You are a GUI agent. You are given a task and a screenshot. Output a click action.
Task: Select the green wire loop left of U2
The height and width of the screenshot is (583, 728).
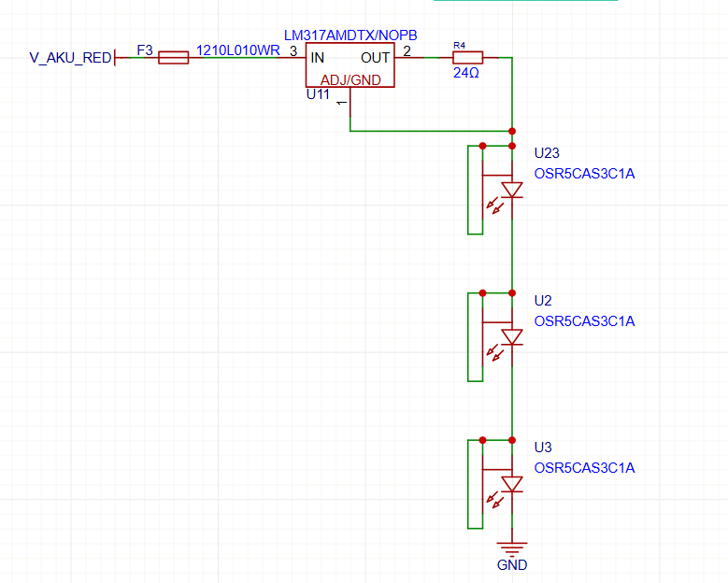coord(468,337)
